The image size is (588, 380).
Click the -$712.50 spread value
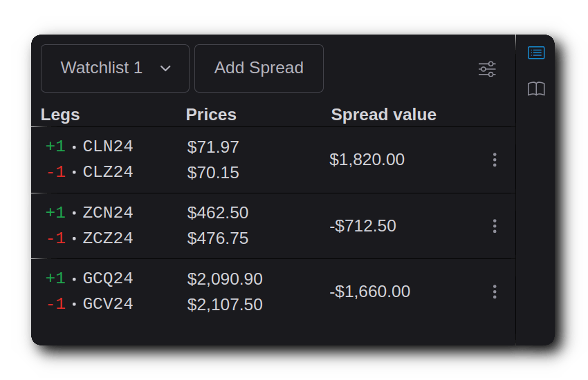(x=362, y=226)
